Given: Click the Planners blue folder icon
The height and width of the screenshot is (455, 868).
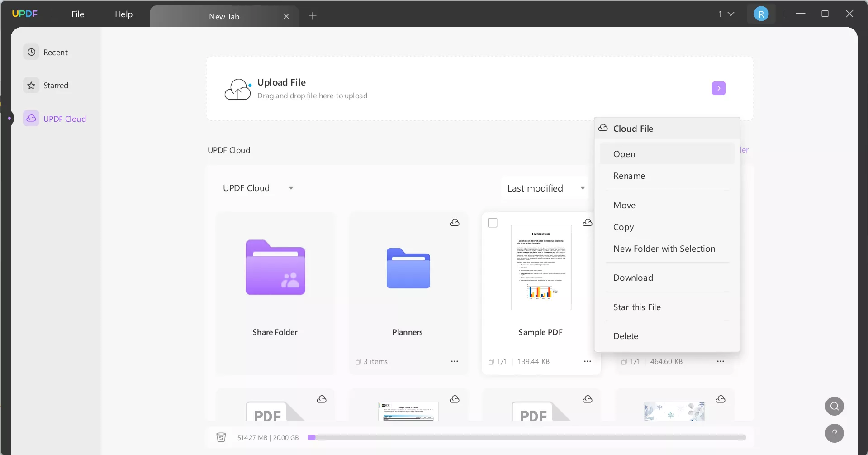Looking at the screenshot, I should [x=408, y=268].
